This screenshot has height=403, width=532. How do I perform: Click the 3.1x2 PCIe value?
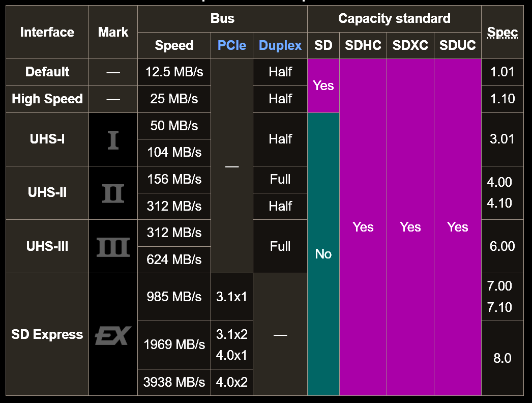point(232,334)
